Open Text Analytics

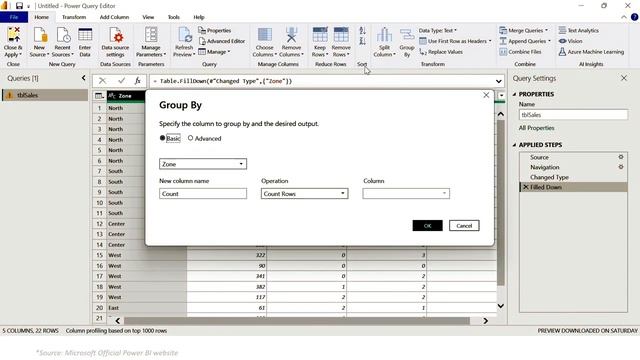pyautogui.click(x=579, y=31)
